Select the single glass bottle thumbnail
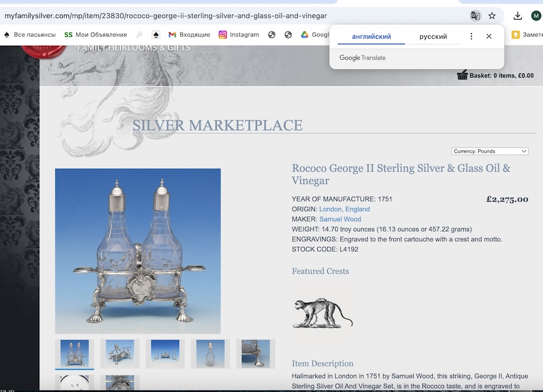Screen dimensions: 543x392 tap(210, 353)
